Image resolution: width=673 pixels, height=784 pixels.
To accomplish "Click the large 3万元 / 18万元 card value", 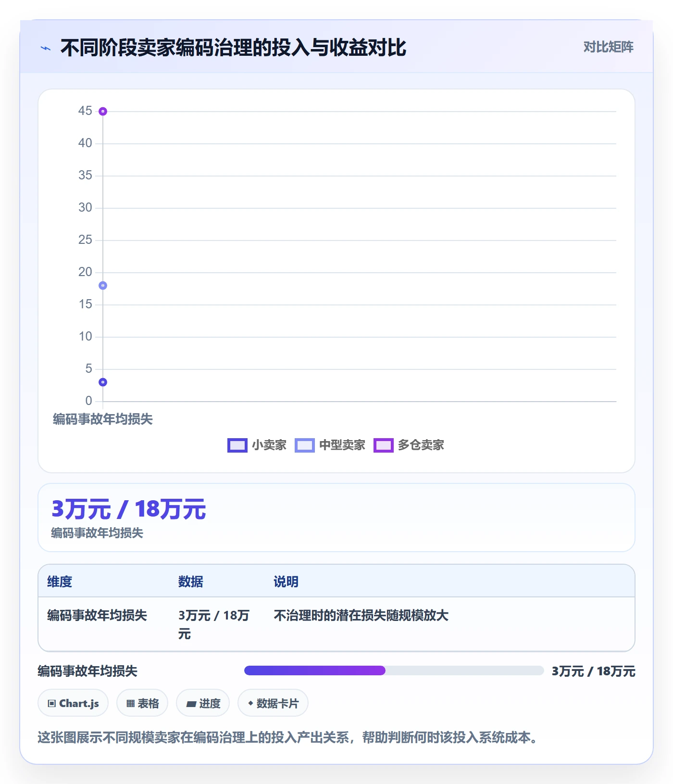I will 129,509.
